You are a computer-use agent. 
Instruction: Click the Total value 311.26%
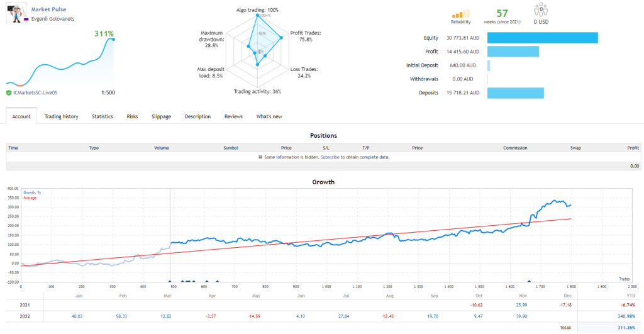point(626,328)
